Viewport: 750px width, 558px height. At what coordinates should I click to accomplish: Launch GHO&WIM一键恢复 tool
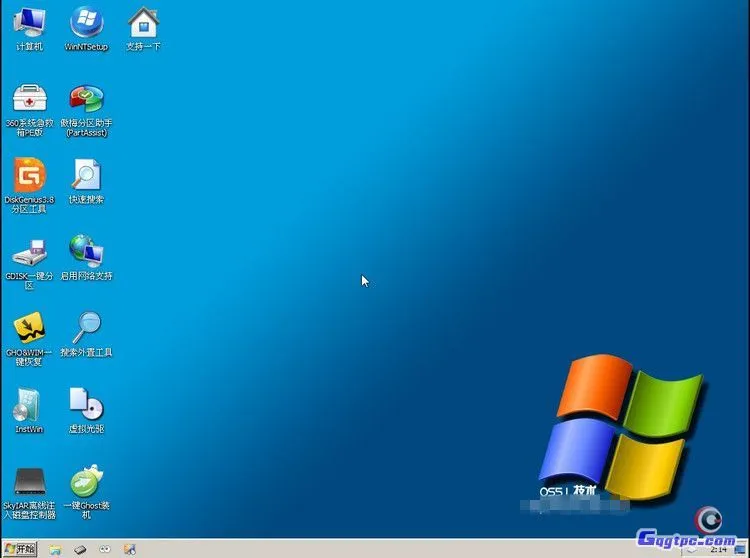(x=29, y=328)
